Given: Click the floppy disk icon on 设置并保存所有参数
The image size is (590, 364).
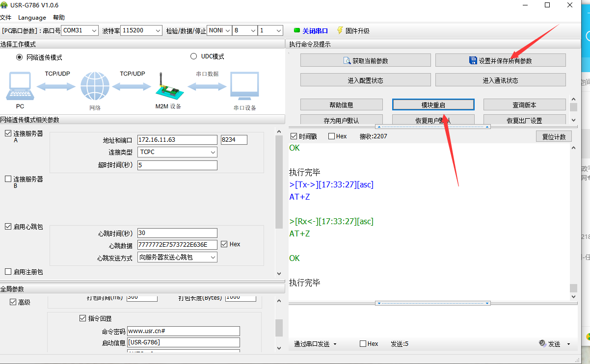Looking at the screenshot, I should tap(473, 61).
